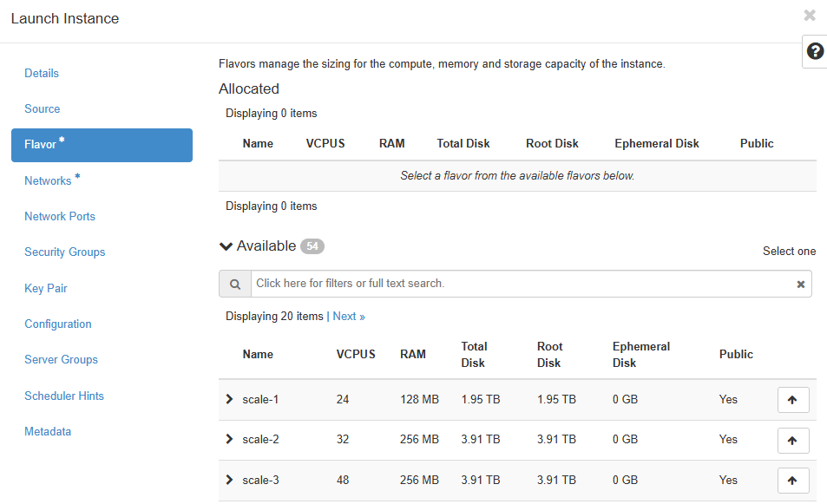Open the Scheduler Hints step
827x504 pixels.
pos(63,396)
